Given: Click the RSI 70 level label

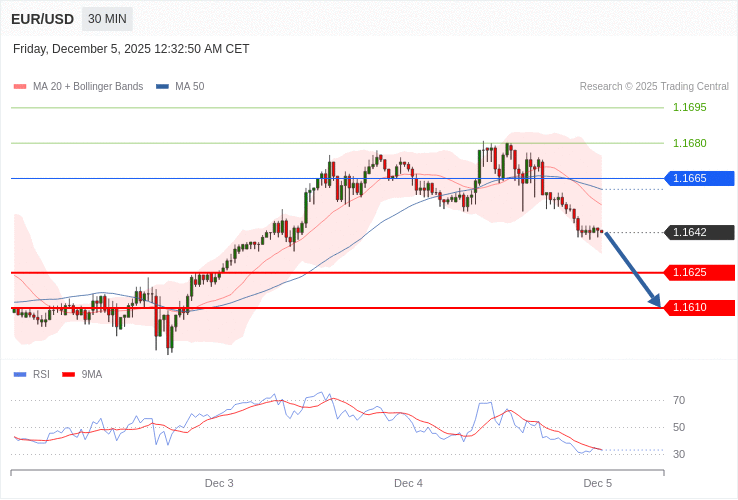Looking at the screenshot, I should pos(679,400).
